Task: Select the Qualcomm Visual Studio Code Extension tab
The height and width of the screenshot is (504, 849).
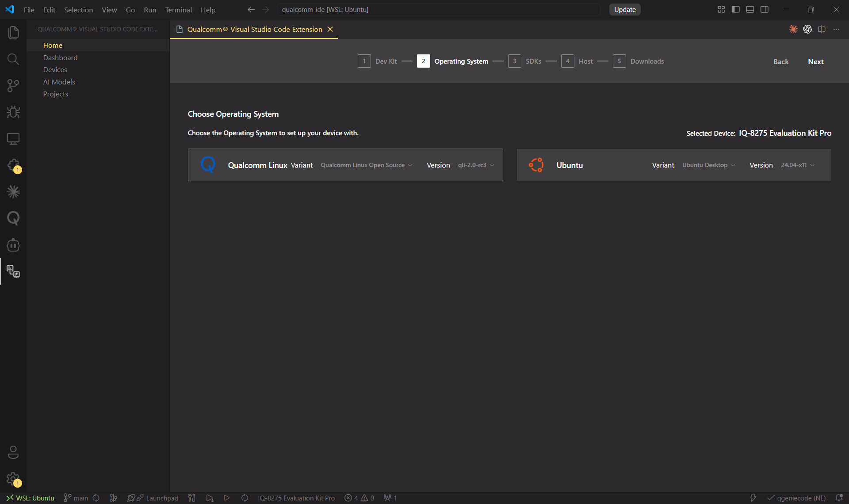Action: coord(254,29)
